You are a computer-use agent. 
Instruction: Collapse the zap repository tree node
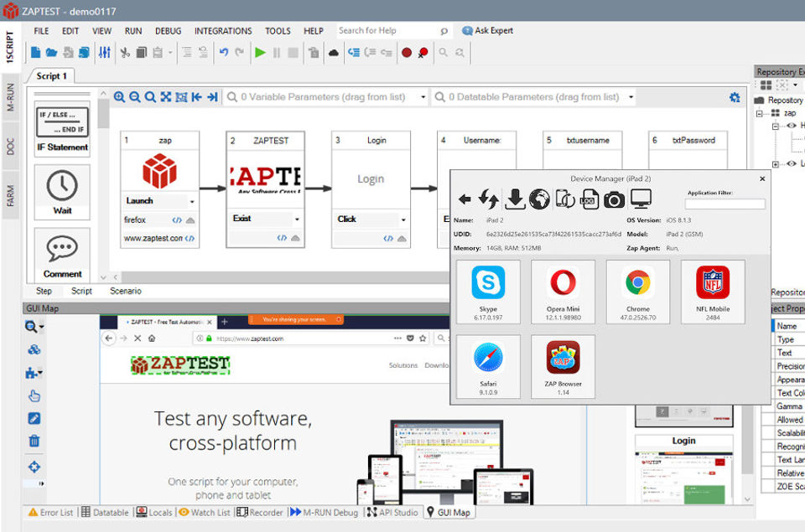coord(760,113)
